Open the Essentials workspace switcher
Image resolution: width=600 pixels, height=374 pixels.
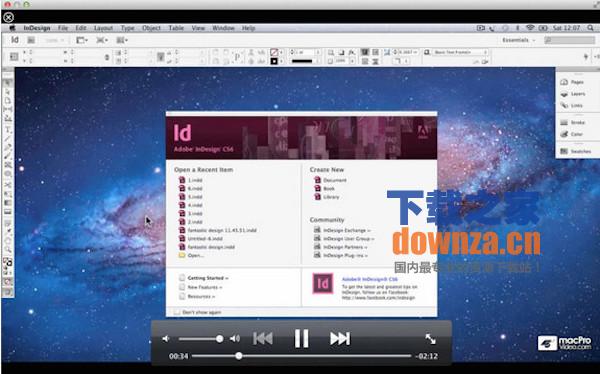(519, 40)
